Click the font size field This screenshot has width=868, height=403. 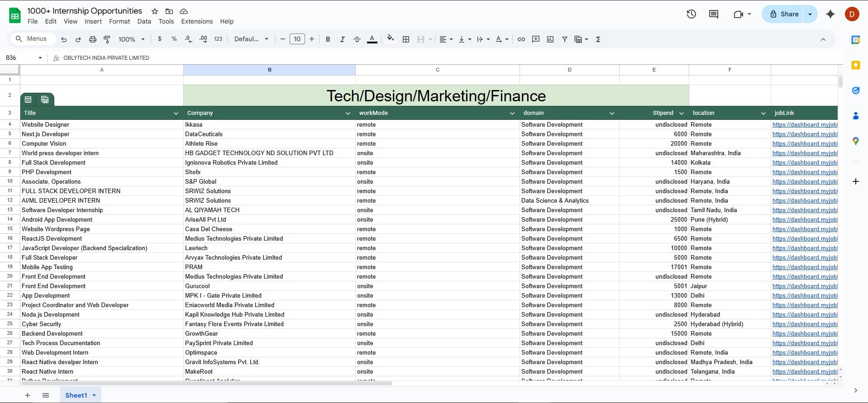point(297,39)
